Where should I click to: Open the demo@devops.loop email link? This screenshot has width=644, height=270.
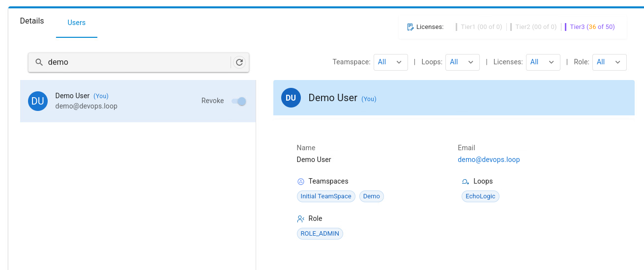coord(489,160)
